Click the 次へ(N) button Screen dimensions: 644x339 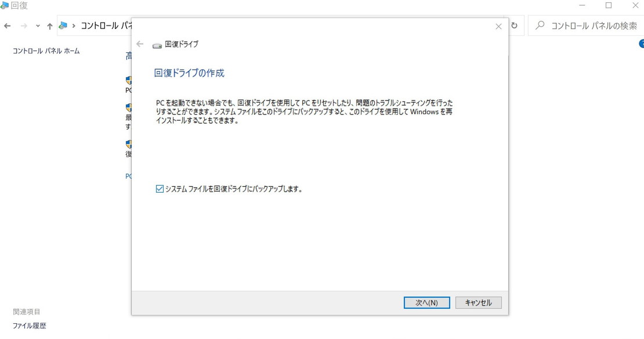[x=426, y=302]
